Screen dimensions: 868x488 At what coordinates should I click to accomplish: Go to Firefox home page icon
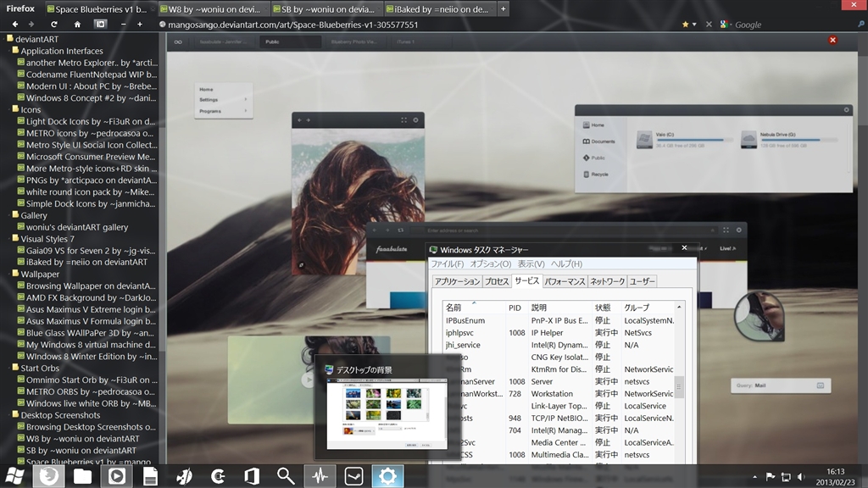pos(77,25)
